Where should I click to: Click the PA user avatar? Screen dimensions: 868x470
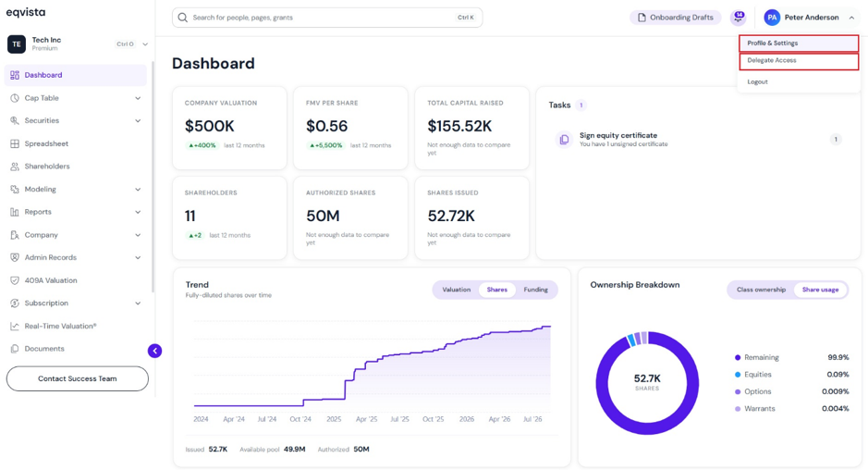click(772, 18)
